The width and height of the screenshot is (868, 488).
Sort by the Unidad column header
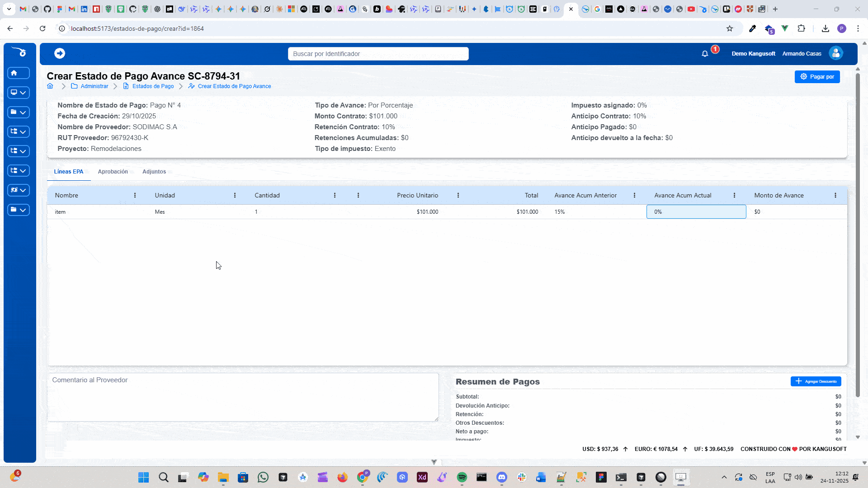[x=165, y=195]
